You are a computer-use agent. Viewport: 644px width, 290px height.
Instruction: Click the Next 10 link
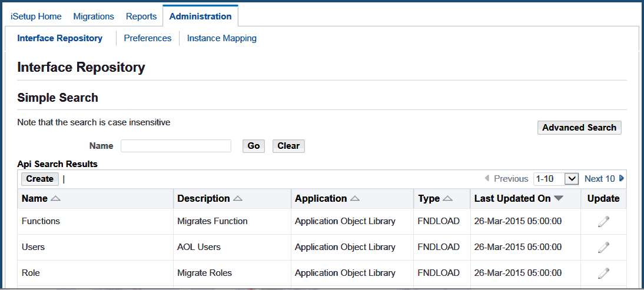point(600,179)
